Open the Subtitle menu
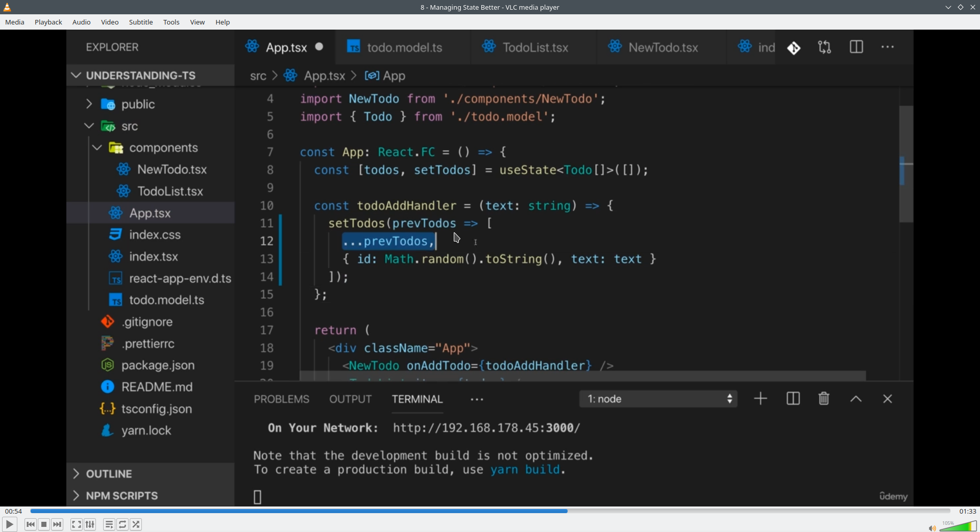 point(141,22)
